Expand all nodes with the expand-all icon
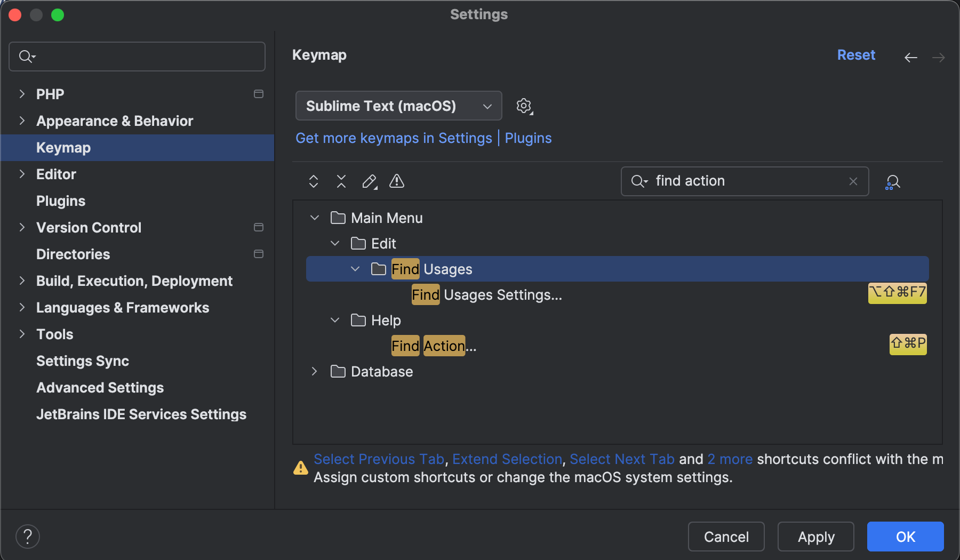 314,181
